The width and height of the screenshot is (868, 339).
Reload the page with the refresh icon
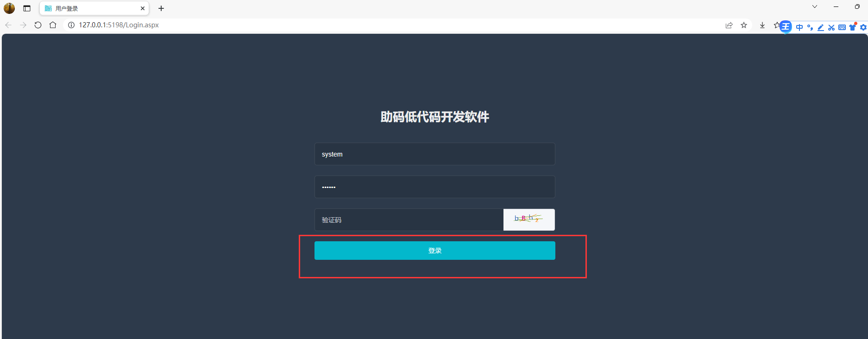(38, 25)
